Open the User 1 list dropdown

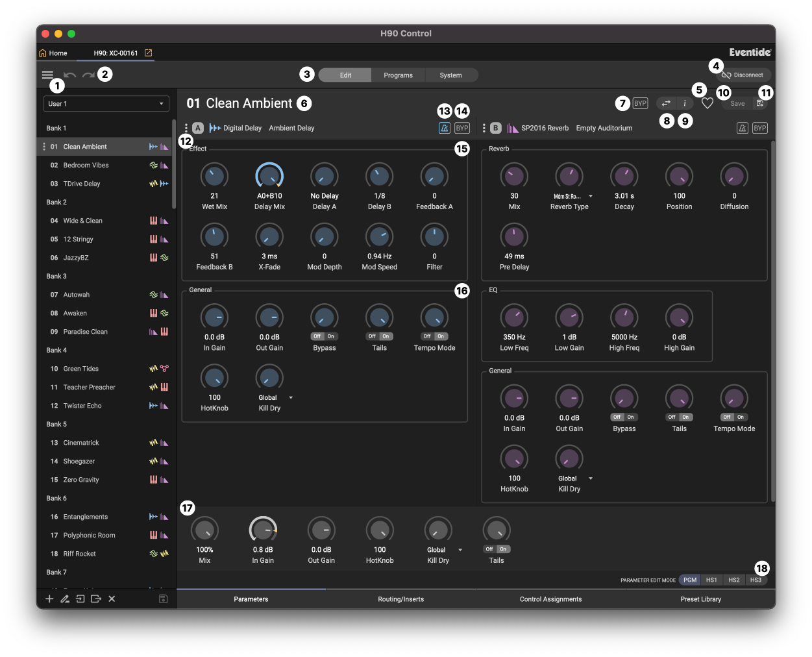click(106, 104)
